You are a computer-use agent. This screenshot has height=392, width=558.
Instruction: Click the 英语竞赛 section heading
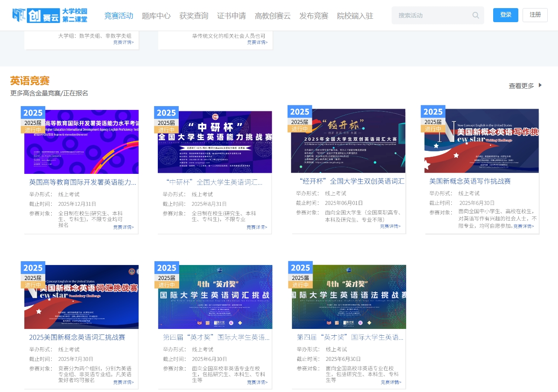click(30, 81)
